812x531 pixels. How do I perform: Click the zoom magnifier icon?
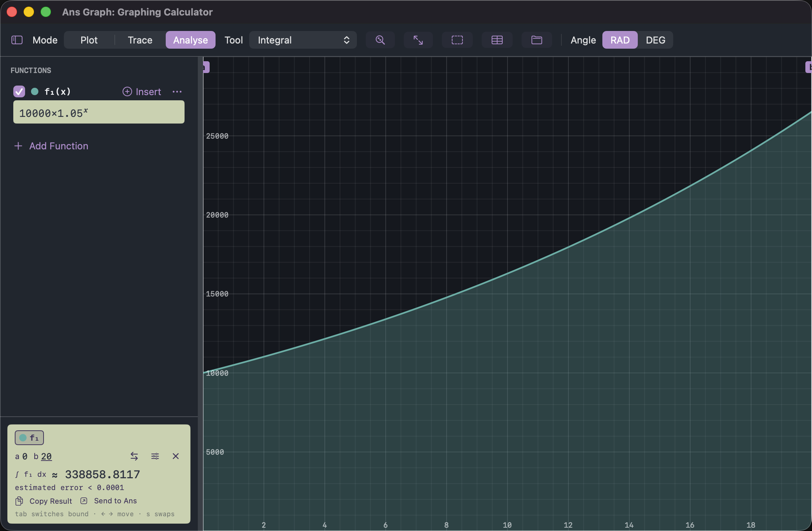380,40
